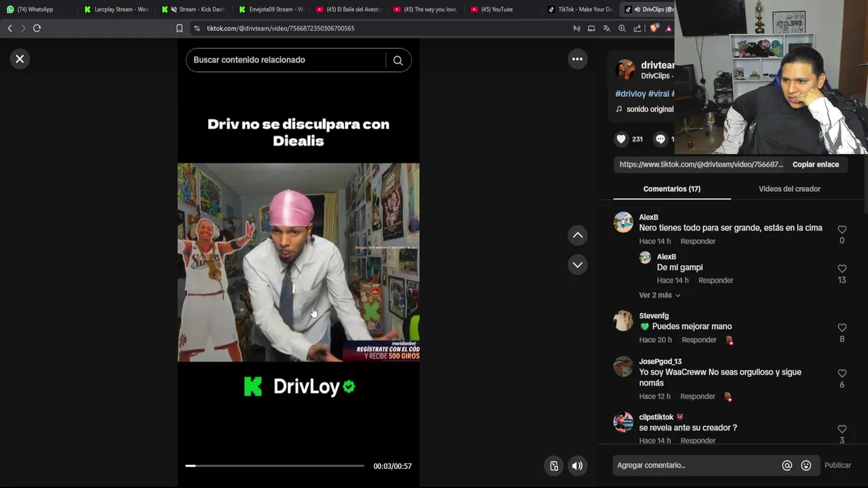Toggle auto-scroll icon beside volume
868x488 pixels.
point(554,466)
